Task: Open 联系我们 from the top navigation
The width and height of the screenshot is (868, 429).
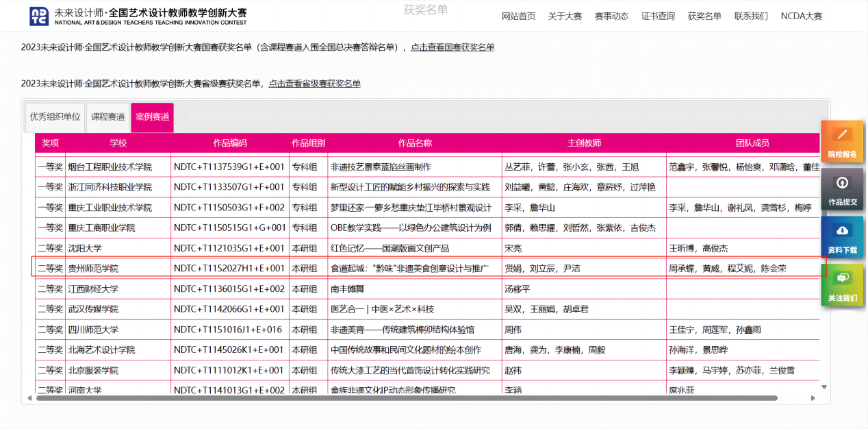Action: pos(751,16)
